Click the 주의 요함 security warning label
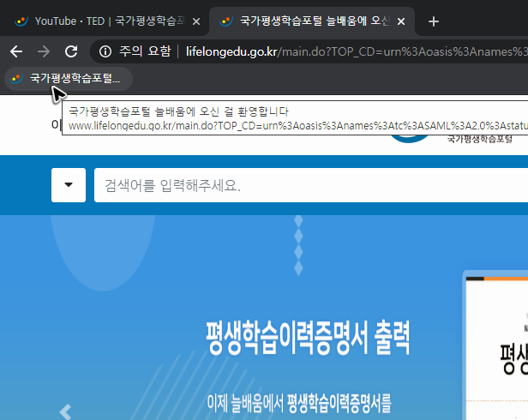The image size is (528, 420). [145, 51]
